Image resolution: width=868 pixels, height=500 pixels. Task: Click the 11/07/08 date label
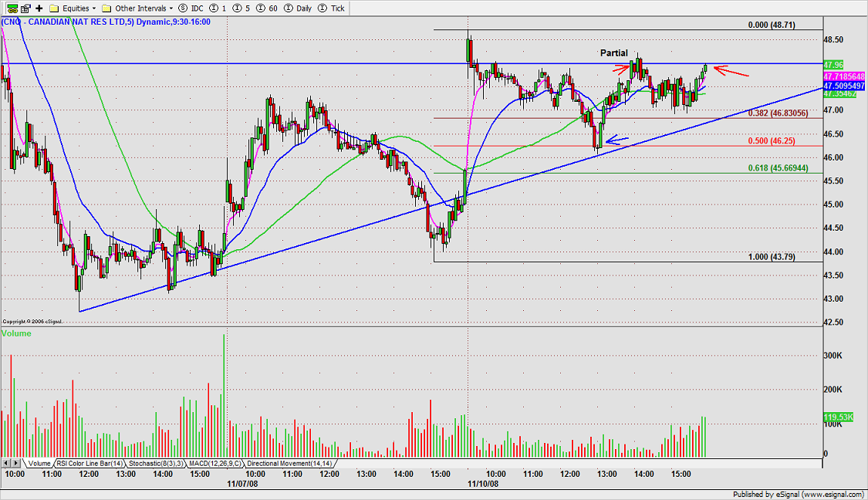[242, 483]
